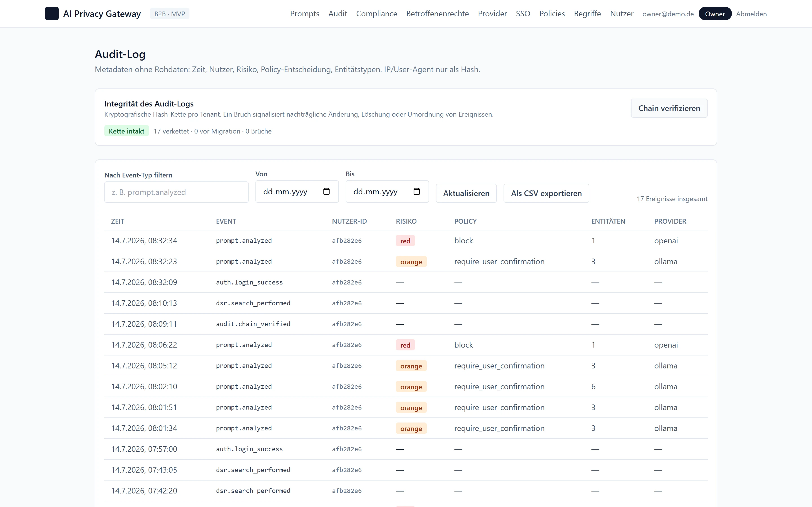The height and width of the screenshot is (507, 812).
Task: Export the log via Als CSV exportieren
Action: [546, 193]
